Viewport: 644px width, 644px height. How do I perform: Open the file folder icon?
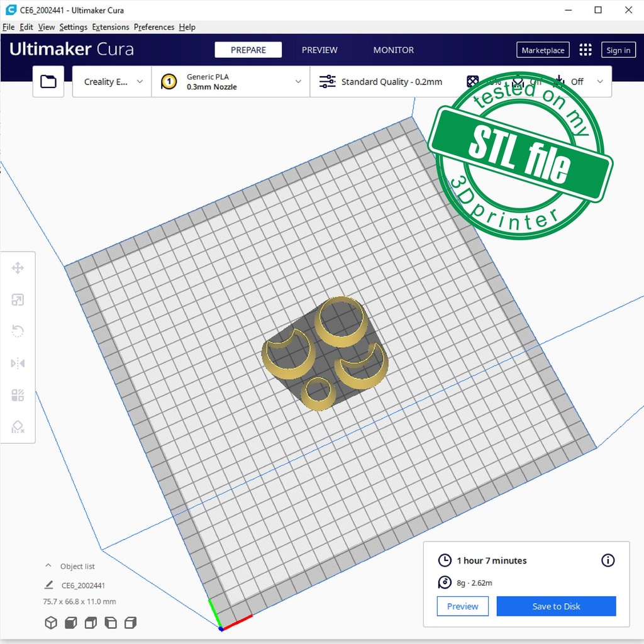pyautogui.click(x=48, y=82)
